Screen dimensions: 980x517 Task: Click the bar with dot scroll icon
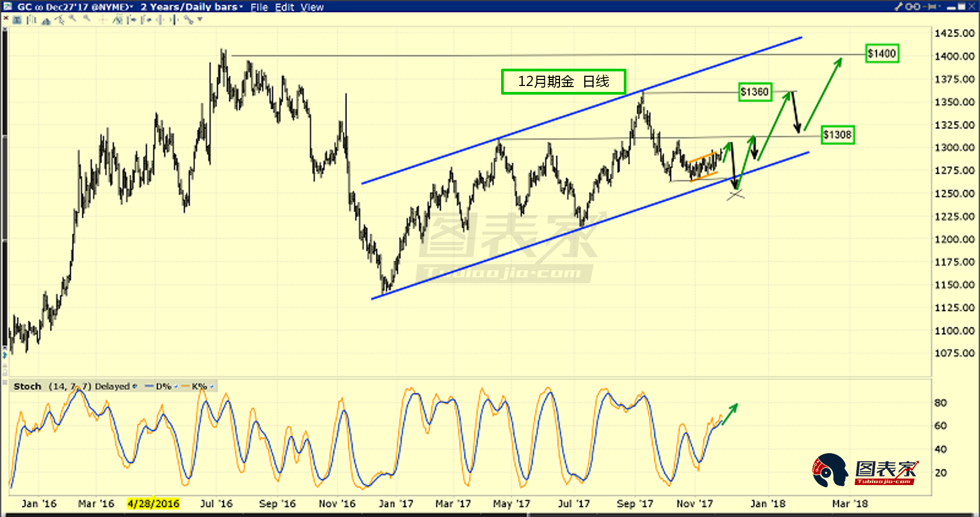(x=146, y=20)
